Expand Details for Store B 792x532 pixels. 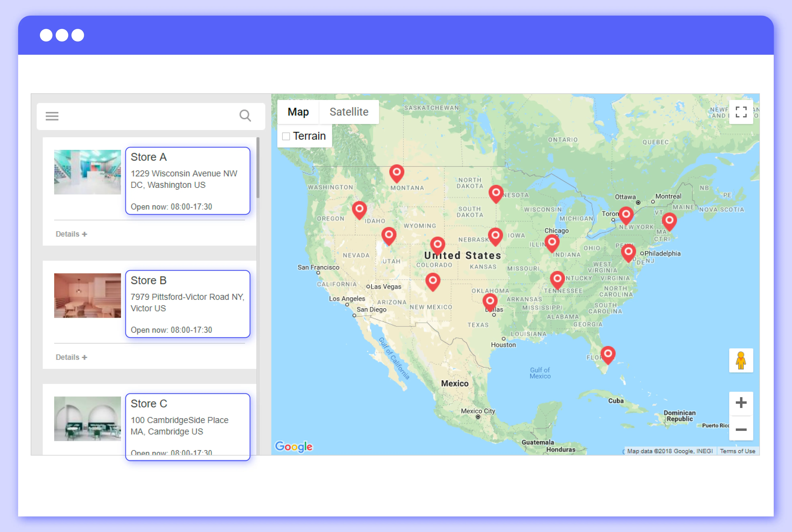pyautogui.click(x=71, y=357)
